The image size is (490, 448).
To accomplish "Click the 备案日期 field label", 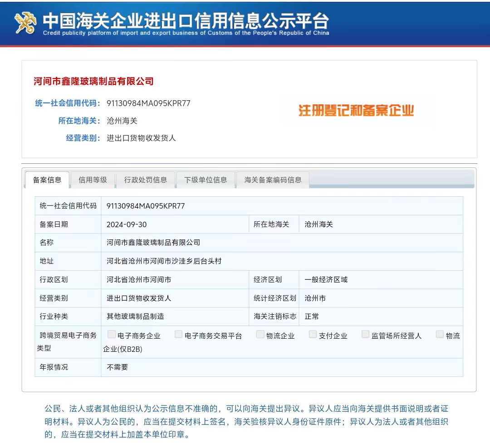I will 54,224.
